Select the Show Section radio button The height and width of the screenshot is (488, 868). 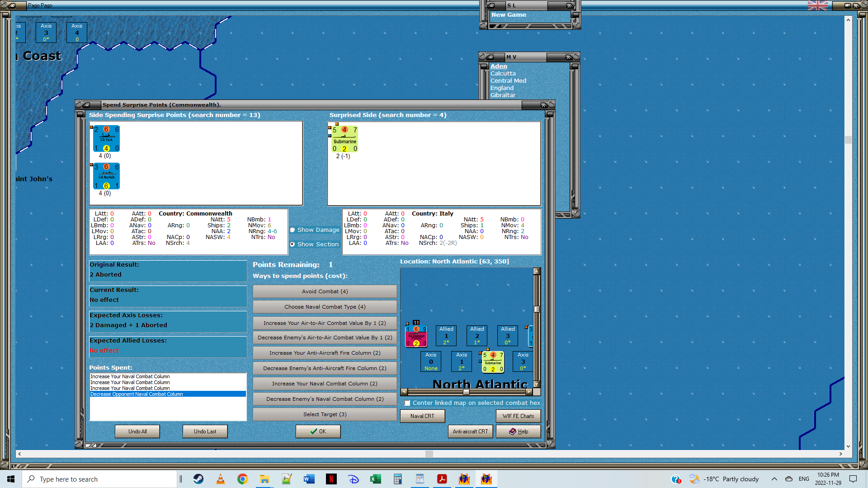(x=292, y=244)
